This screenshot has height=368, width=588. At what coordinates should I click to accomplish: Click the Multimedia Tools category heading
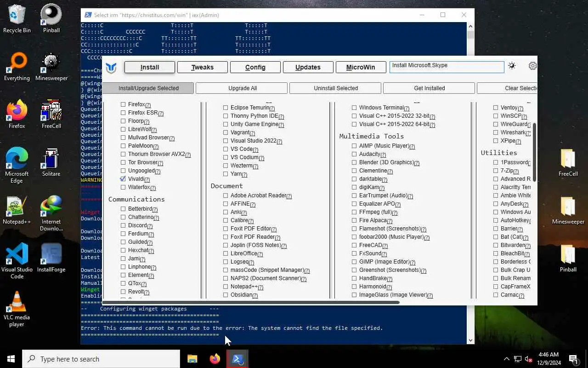(372, 136)
